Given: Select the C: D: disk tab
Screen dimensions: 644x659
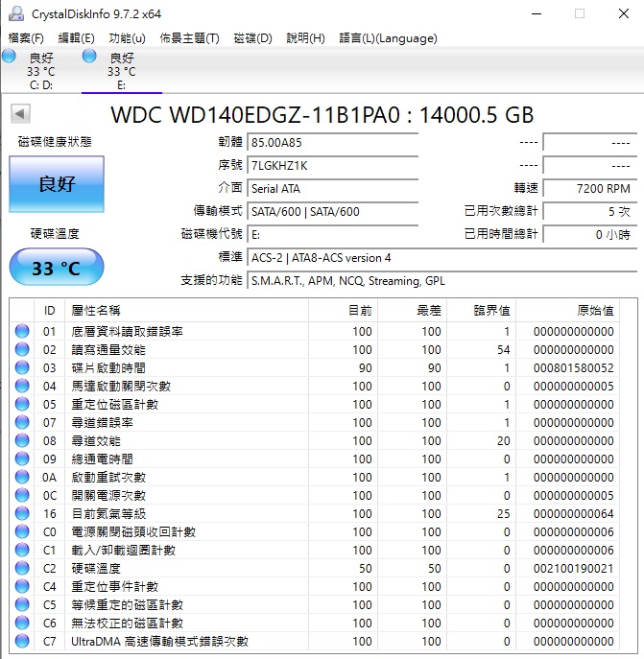Looking at the screenshot, I should pyautogui.click(x=41, y=71).
